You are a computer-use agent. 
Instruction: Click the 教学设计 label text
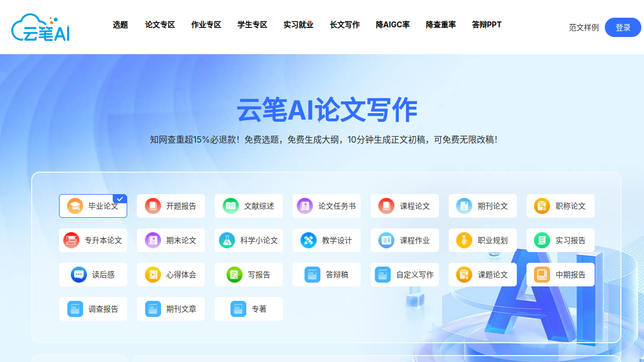(337, 240)
